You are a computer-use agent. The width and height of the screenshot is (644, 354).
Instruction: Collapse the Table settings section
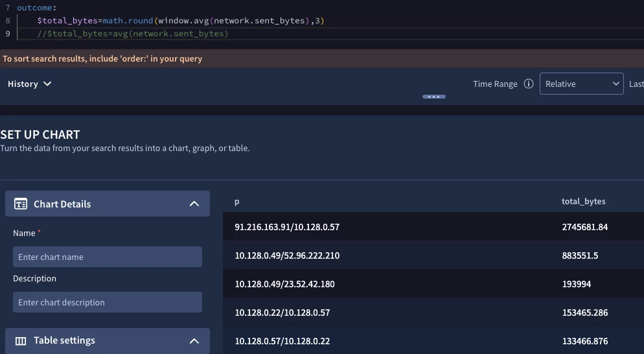click(194, 341)
